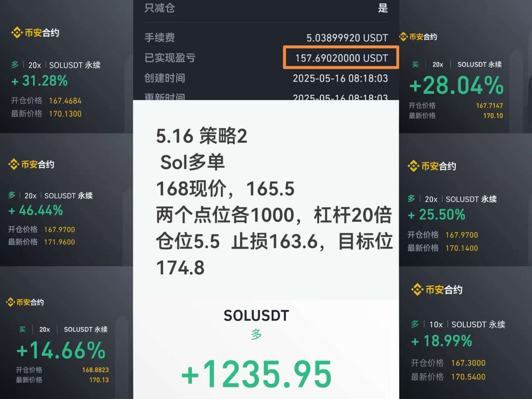Click the Sol多单 line
The width and height of the screenshot is (532, 399).
click(193, 163)
